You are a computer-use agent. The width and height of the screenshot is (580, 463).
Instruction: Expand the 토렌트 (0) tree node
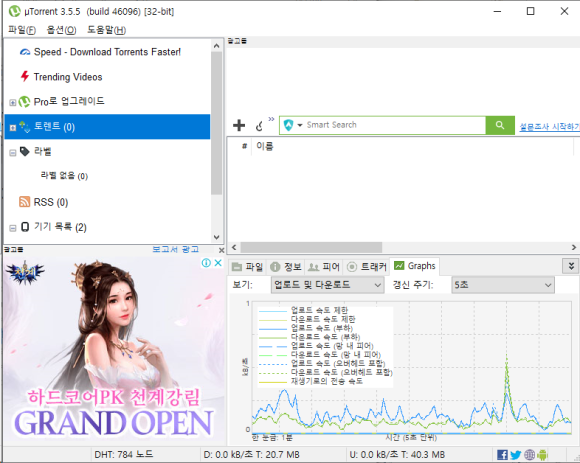click(x=13, y=128)
